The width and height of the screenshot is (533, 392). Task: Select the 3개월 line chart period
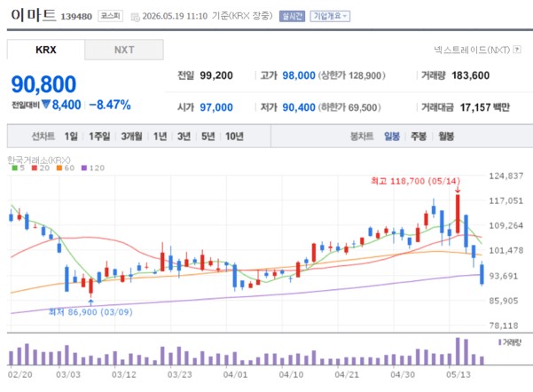(131, 137)
